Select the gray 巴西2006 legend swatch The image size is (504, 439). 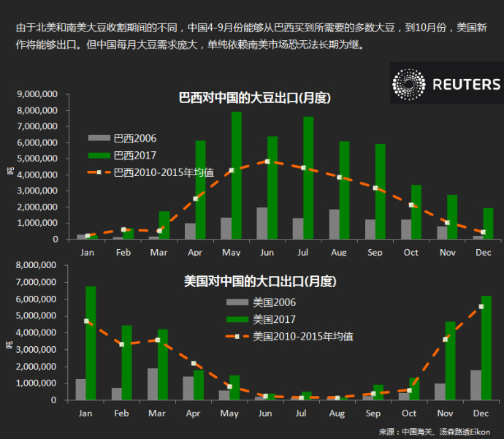click(99, 138)
